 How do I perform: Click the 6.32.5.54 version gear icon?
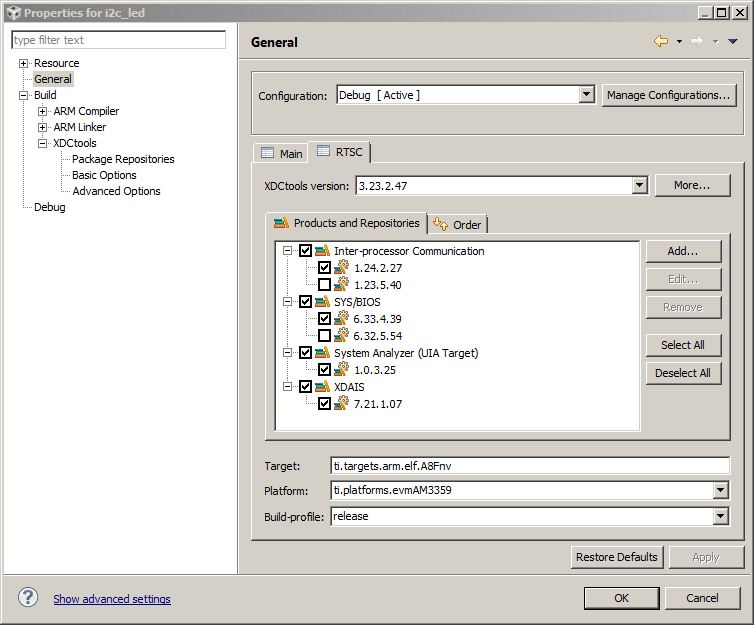click(x=341, y=335)
